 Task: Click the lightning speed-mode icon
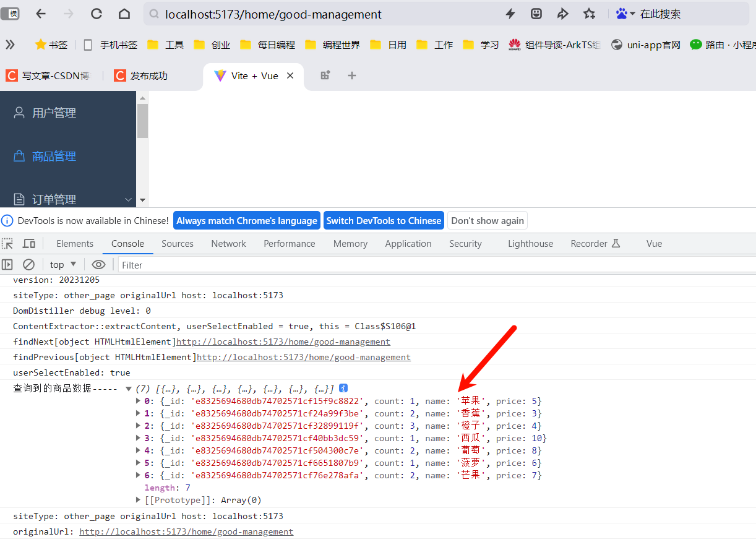[x=510, y=14]
